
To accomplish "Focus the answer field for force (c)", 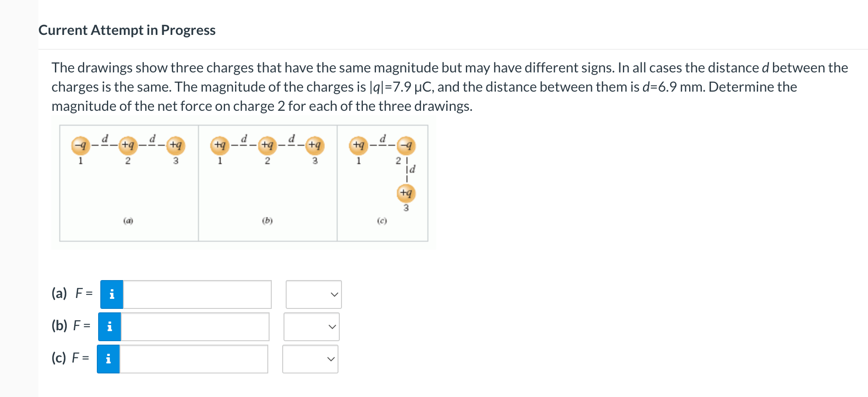I will pos(194,359).
